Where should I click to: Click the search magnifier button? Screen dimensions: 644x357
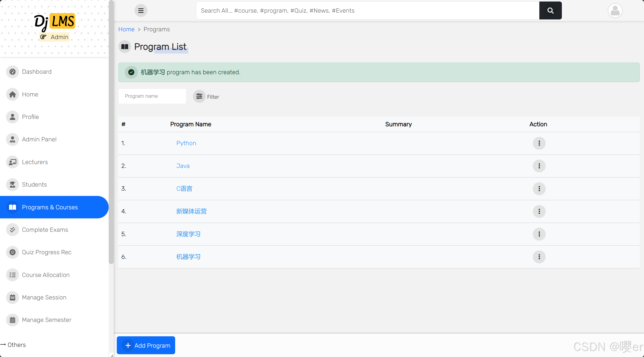(550, 11)
